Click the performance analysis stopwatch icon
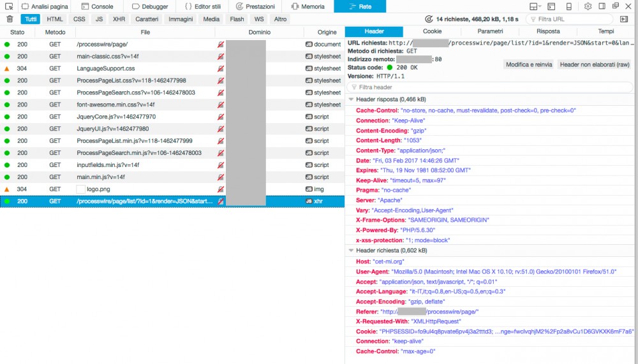The height and width of the screenshot is (364, 638). tap(428, 19)
